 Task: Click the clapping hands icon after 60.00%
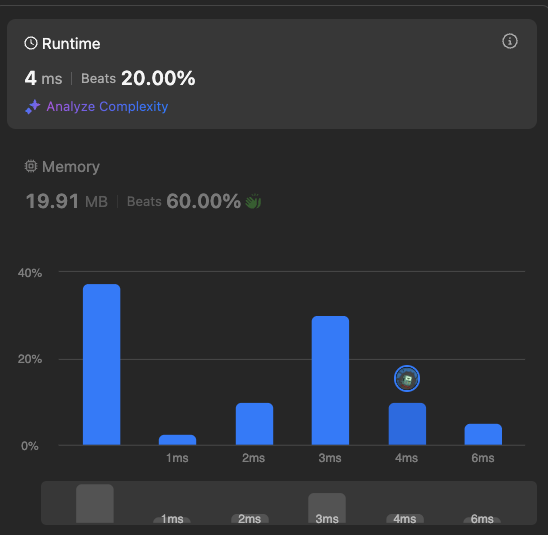pyautogui.click(x=253, y=201)
